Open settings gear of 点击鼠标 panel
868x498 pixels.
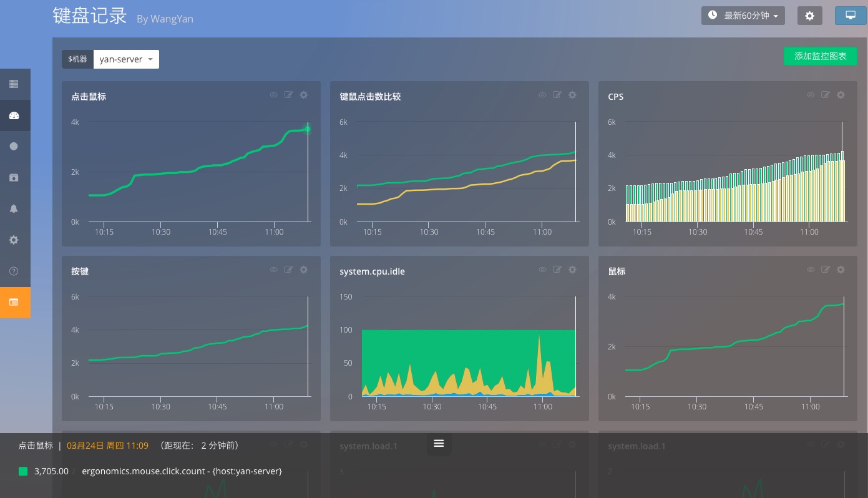304,95
